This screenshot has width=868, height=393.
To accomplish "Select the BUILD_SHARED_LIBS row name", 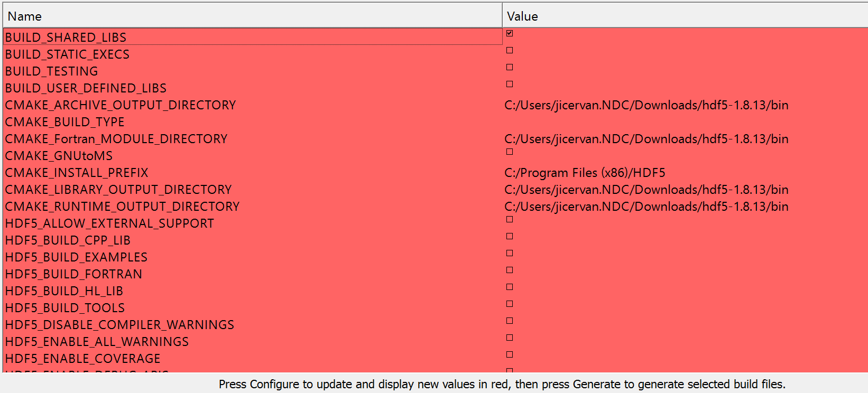I will [66, 38].
